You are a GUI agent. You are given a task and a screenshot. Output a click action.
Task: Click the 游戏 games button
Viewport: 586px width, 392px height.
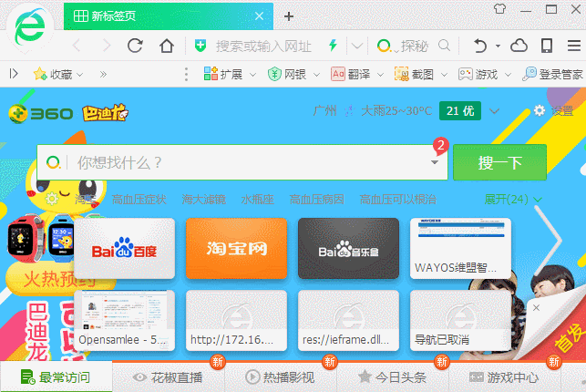coord(478,74)
